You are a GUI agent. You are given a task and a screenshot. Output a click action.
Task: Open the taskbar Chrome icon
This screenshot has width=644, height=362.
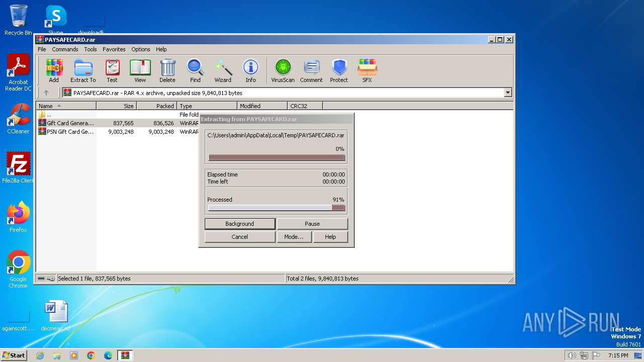coord(91,355)
